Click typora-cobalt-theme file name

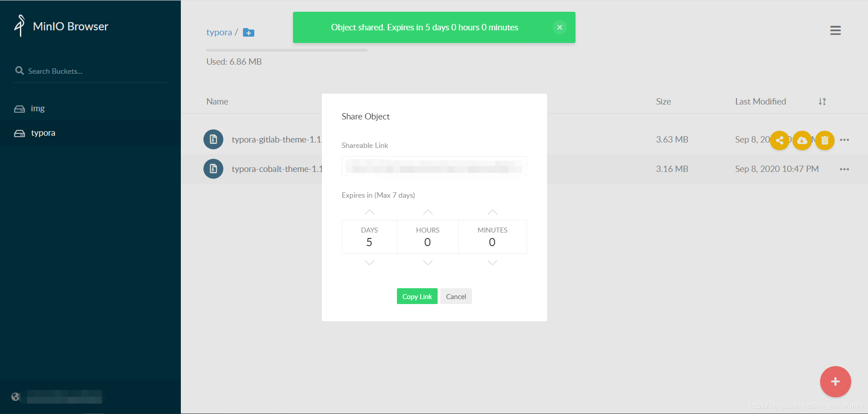pyautogui.click(x=277, y=169)
